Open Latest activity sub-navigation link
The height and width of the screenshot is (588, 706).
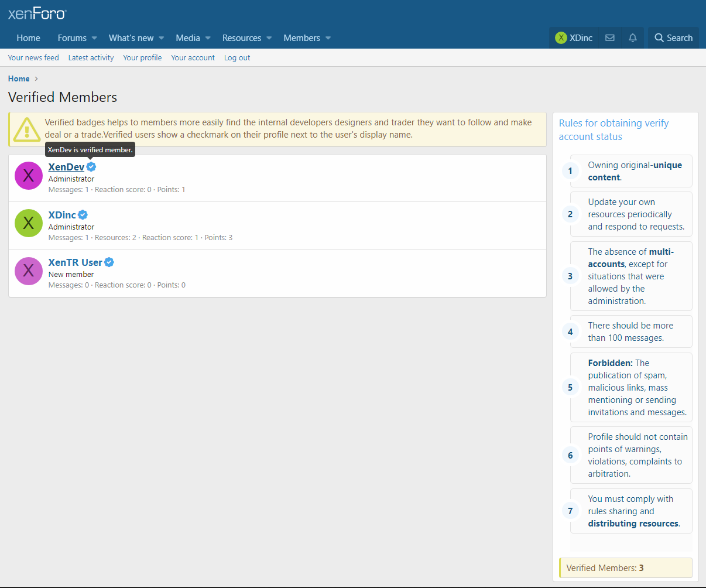click(91, 58)
